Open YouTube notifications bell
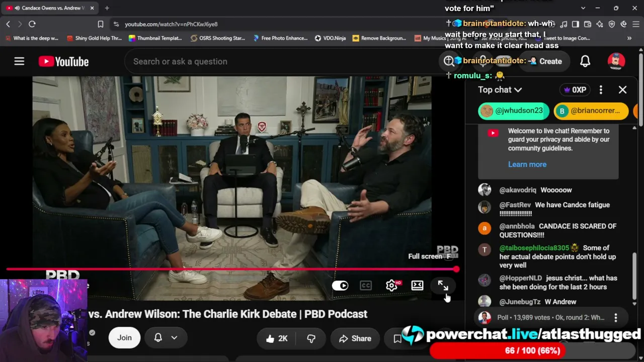This screenshot has width=644, height=362. [x=585, y=61]
